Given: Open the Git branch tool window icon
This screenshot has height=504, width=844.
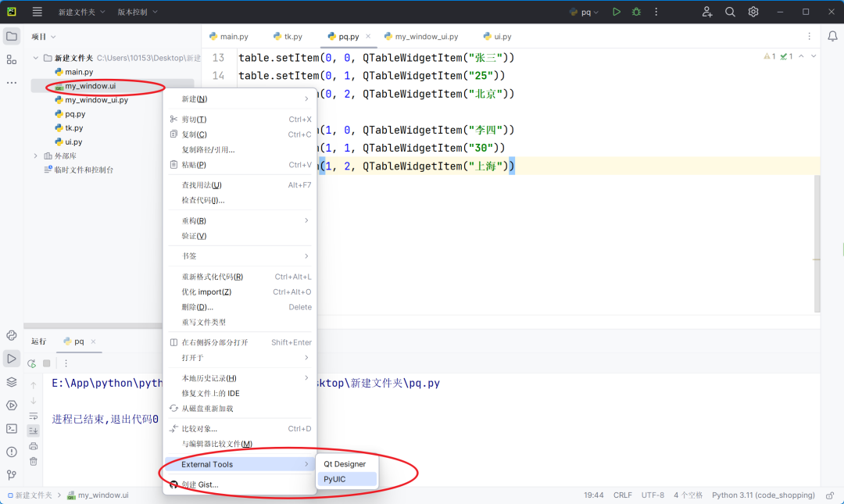Looking at the screenshot, I should (11, 475).
